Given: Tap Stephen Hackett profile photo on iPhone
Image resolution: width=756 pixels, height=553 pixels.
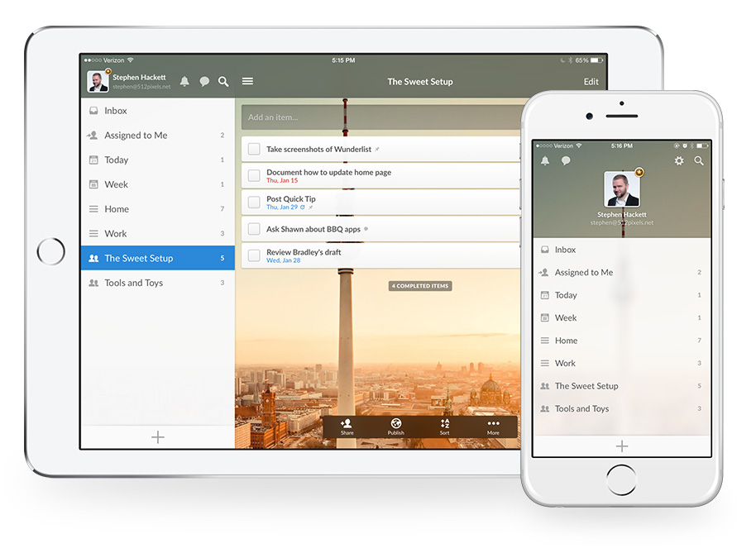Looking at the screenshot, I should tap(622, 188).
